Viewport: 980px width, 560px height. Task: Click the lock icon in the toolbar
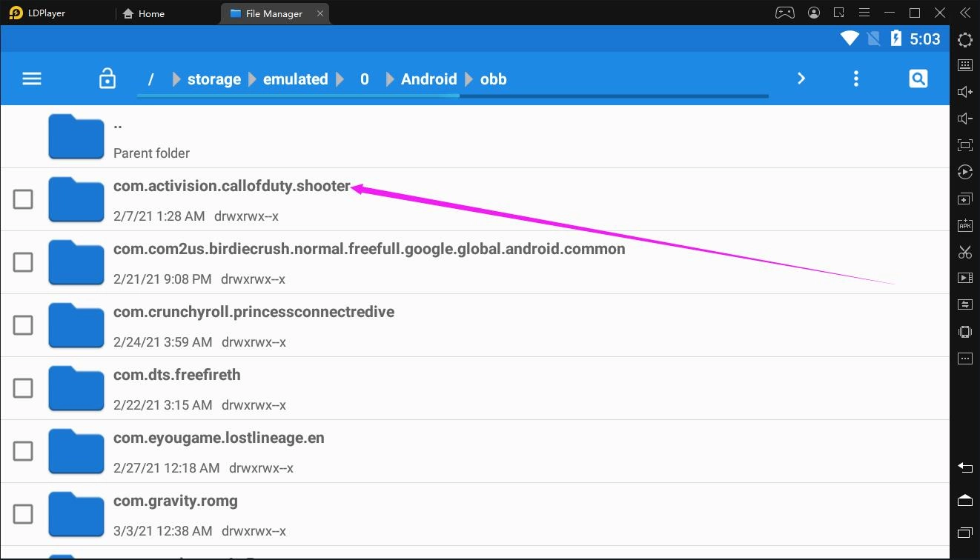[x=107, y=78]
